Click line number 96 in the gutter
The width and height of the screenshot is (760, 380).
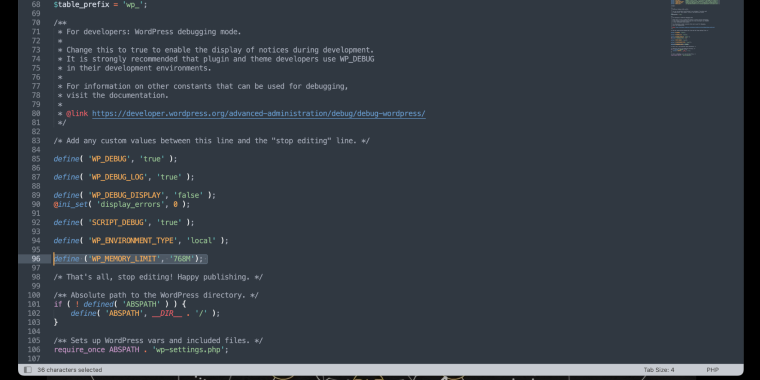36,259
